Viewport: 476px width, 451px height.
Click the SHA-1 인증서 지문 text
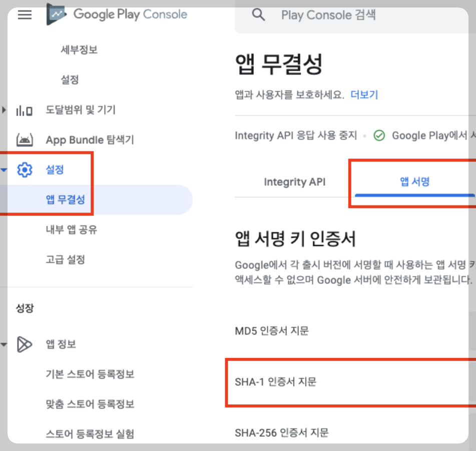pyautogui.click(x=276, y=381)
